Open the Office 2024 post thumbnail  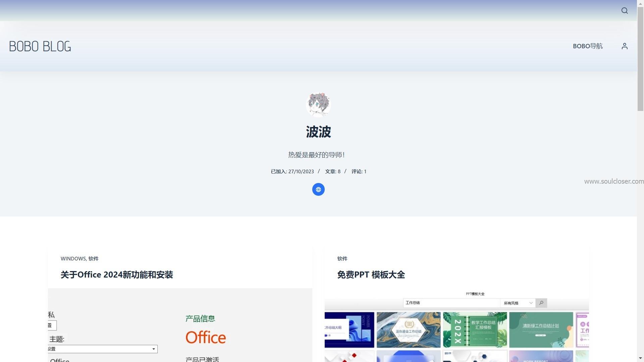pos(180,325)
